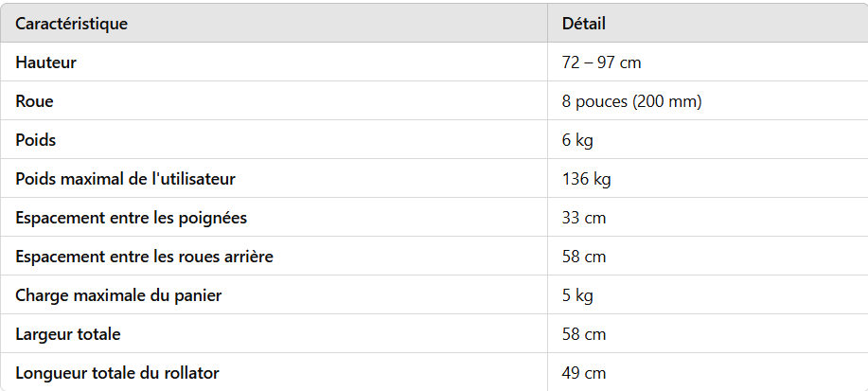Click the 5 kg basket load value
Screen dimensions: 868x391
577,295
